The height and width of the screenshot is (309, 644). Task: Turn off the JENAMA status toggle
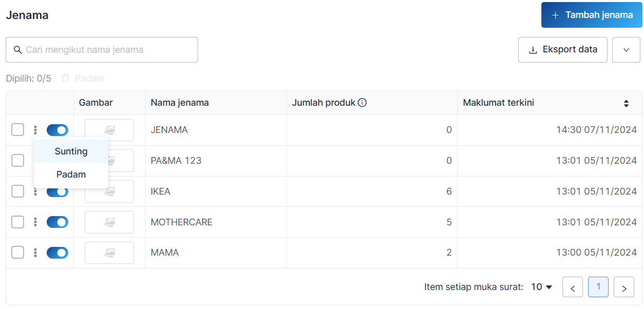[57, 130]
